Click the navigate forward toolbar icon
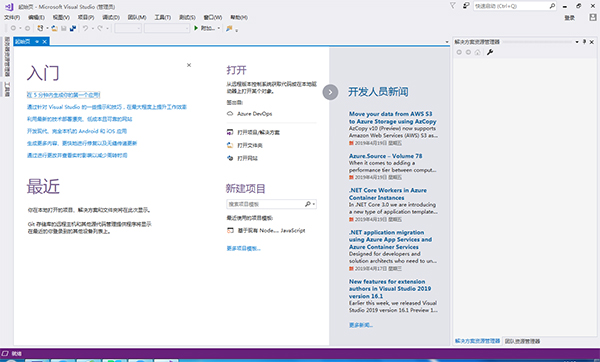Screen dimensions: 600x362 click(27, 28)
